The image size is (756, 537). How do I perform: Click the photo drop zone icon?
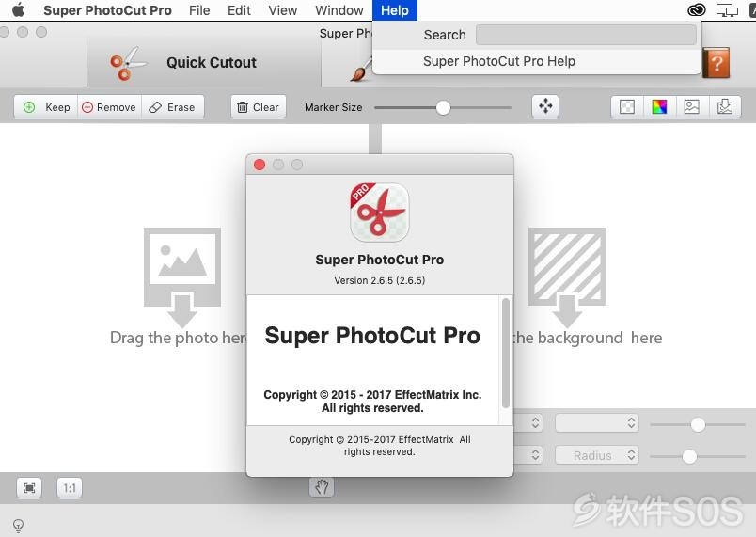182,277
